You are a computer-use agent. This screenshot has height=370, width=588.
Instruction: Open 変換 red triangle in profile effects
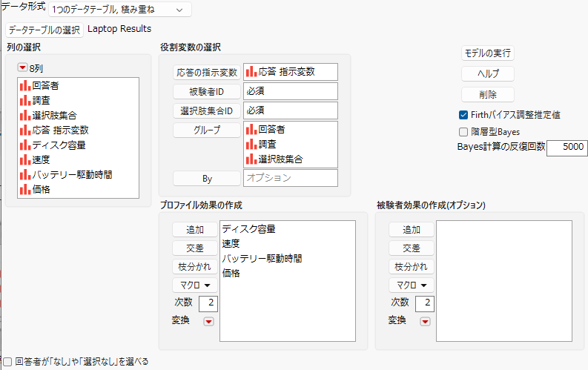click(208, 322)
